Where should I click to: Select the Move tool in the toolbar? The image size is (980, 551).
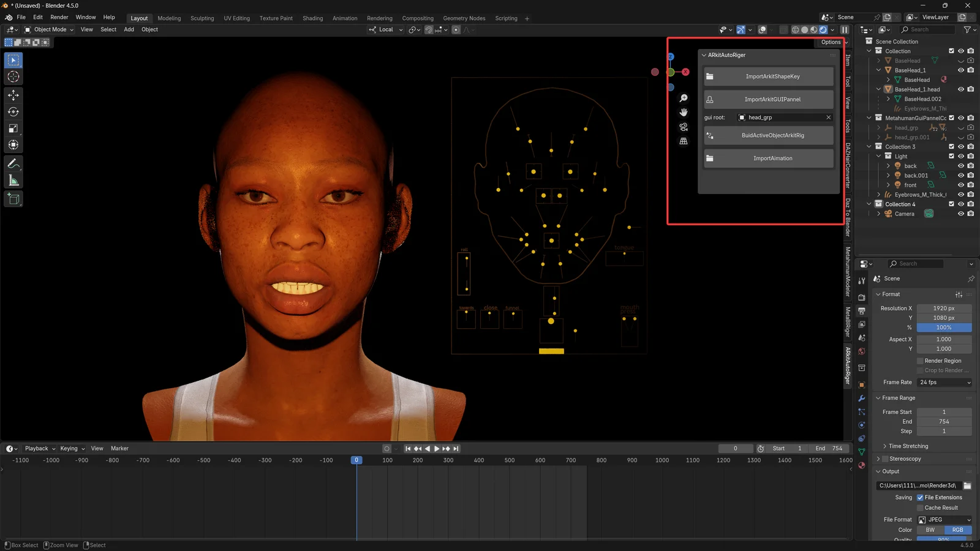click(13, 95)
